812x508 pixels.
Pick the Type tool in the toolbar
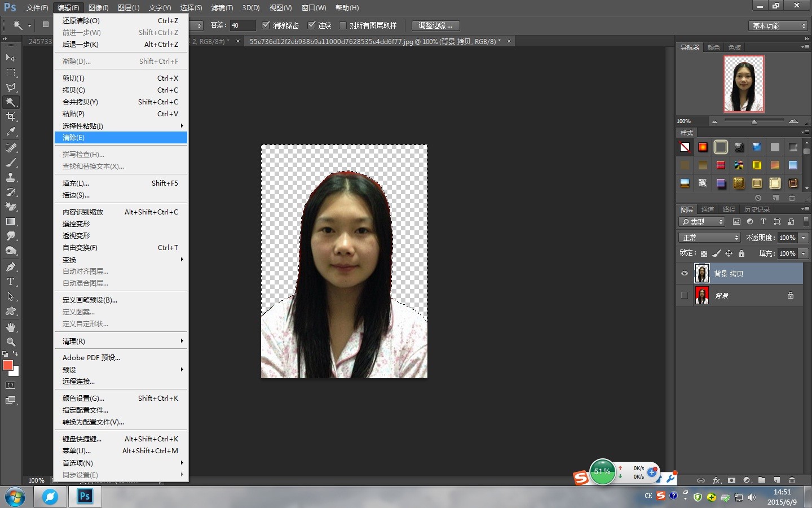click(x=11, y=282)
